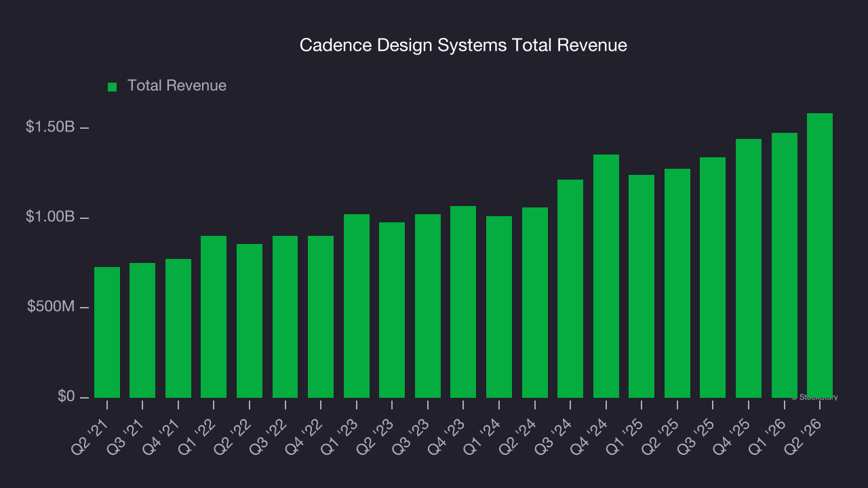
Task: Select the Q4 '21 revenue bar
Action: [x=178, y=328]
